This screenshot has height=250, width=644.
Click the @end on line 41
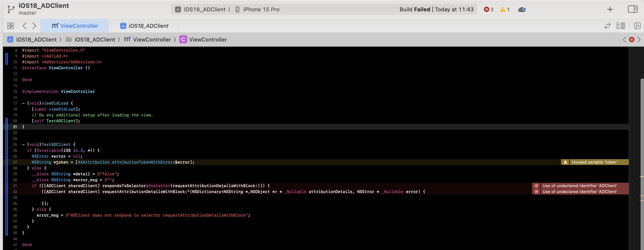[27, 245]
